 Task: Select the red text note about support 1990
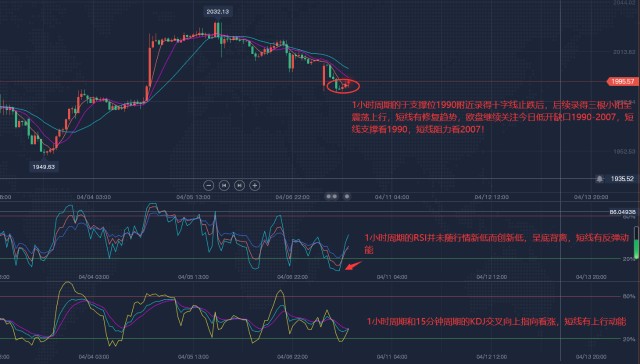(x=493, y=118)
